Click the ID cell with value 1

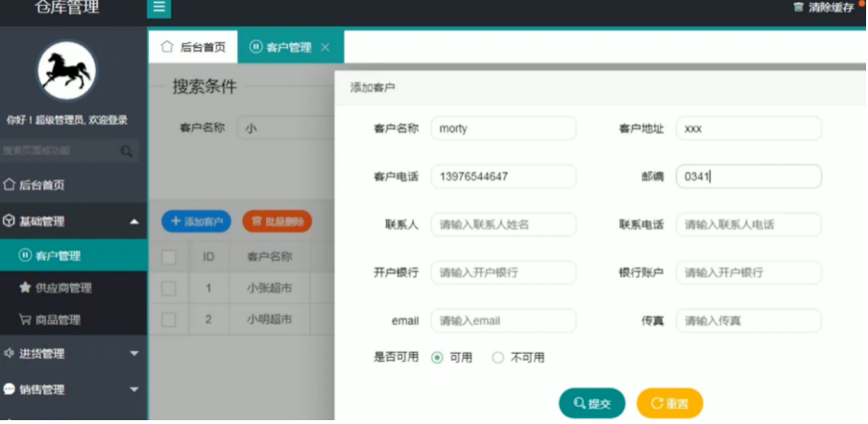pos(208,288)
